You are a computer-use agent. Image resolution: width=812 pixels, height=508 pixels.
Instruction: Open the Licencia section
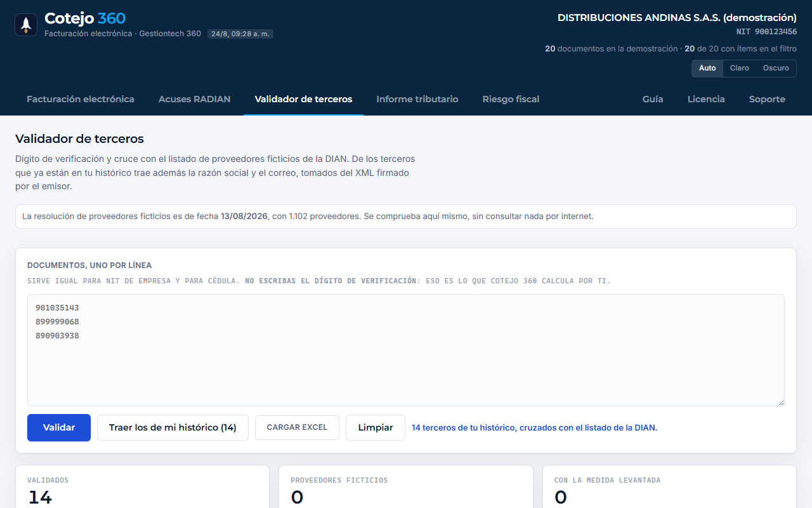pyautogui.click(x=706, y=99)
